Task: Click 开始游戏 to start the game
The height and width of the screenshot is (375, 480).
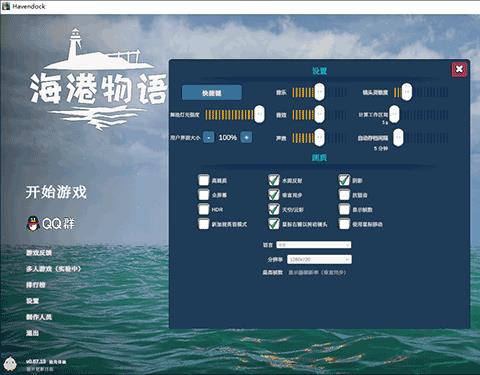Action: click(x=56, y=192)
